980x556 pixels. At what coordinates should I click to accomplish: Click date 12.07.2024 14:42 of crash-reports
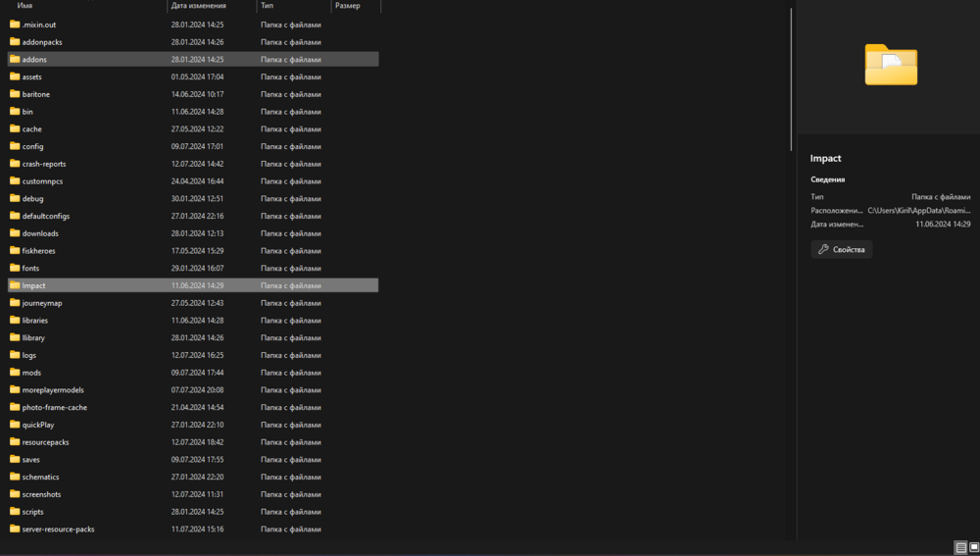tap(198, 163)
